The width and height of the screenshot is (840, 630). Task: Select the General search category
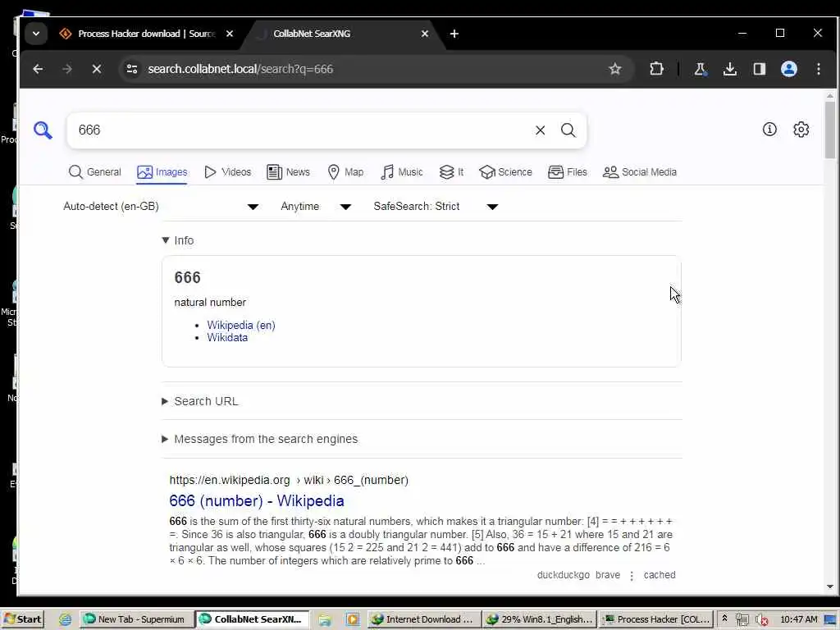(x=95, y=172)
